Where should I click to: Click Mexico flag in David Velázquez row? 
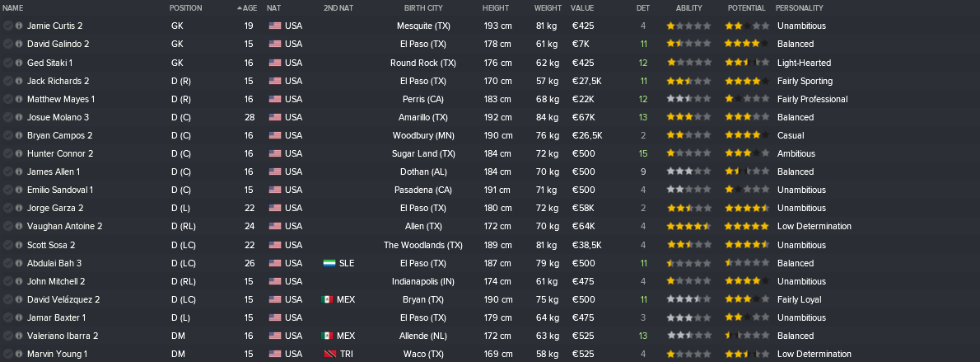(327, 300)
